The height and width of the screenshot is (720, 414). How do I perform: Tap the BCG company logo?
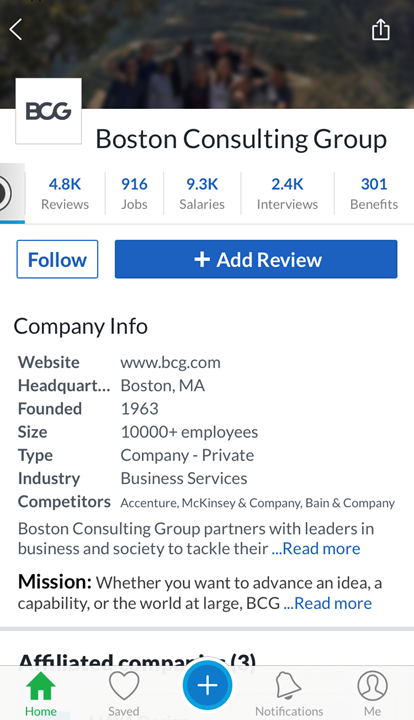49,111
